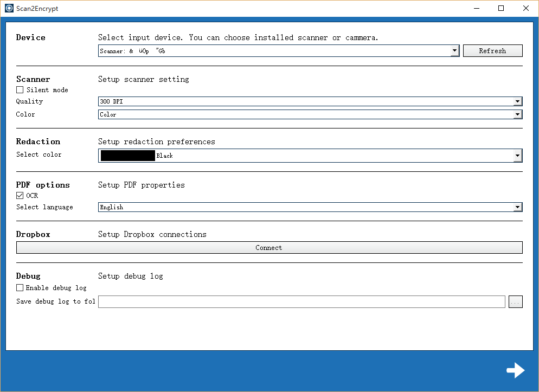Click the scanner Color dropdown arrow
The width and height of the screenshot is (539, 392).
[518, 114]
